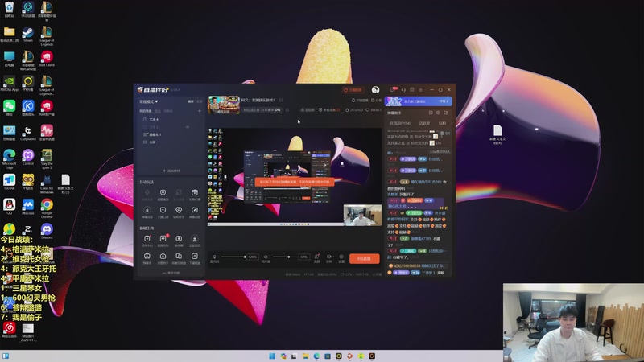Screen dimensions: 644x362
Task: Select the 摄像头 1 source row
Action: tap(171, 134)
